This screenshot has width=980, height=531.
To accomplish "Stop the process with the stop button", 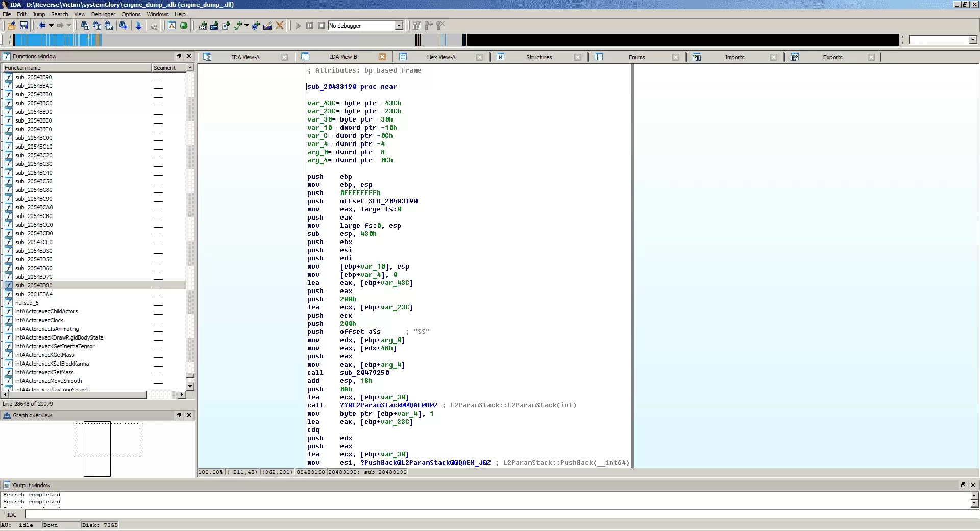I will pyautogui.click(x=322, y=26).
